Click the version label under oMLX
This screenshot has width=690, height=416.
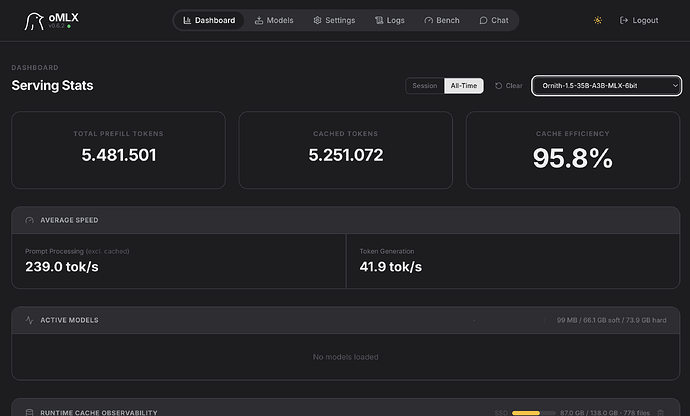pos(56,26)
